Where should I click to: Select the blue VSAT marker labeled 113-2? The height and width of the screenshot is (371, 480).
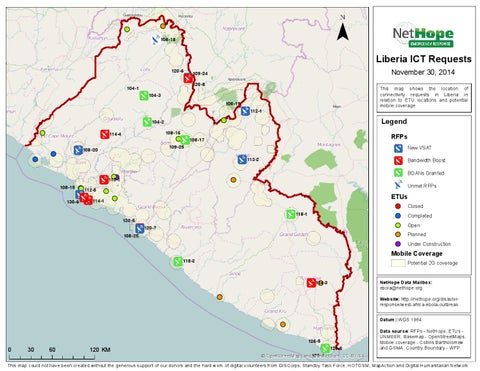click(242, 159)
